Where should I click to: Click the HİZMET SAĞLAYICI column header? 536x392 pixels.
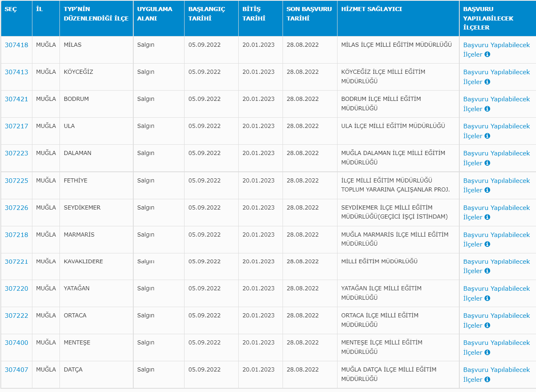point(371,9)
